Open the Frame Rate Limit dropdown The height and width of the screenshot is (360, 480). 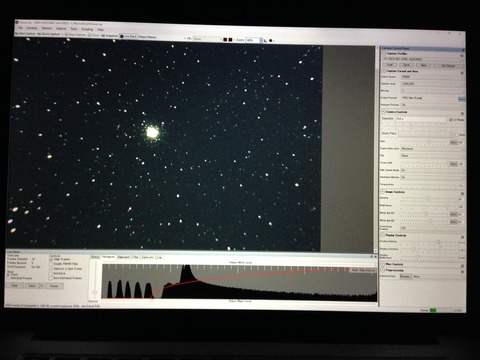pos(432,149)
